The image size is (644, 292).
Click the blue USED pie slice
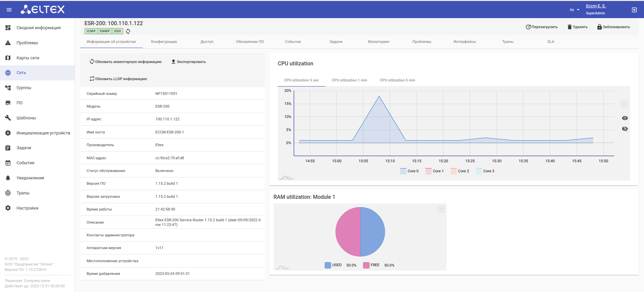(373, 232)
